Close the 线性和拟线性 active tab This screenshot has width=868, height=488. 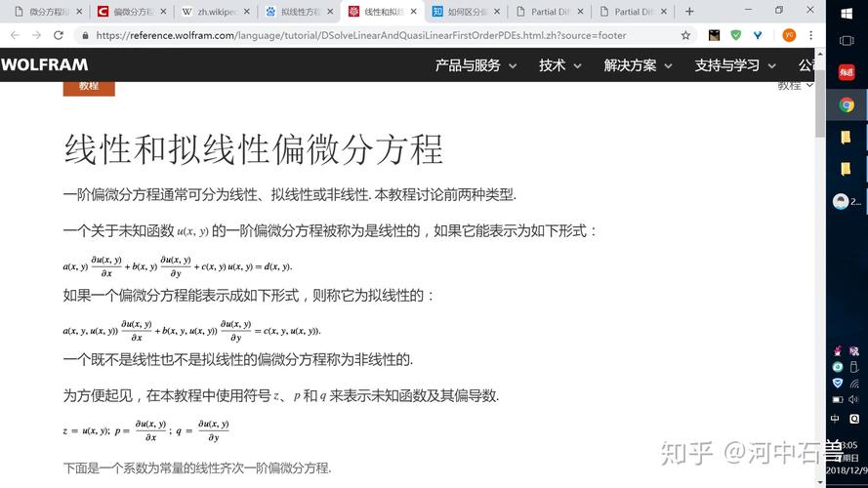click(414, 12)
